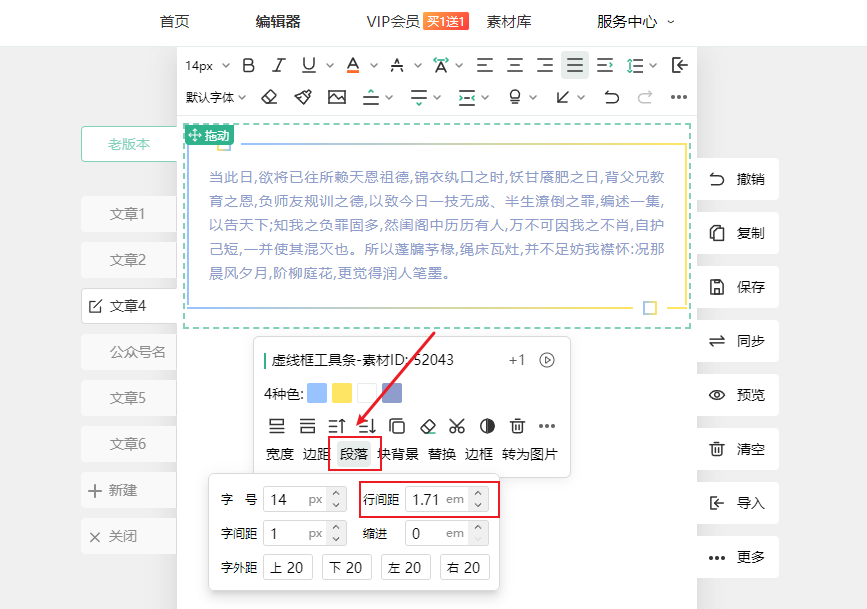Redo with the toolbar redo arrow

tap(644, 97)
